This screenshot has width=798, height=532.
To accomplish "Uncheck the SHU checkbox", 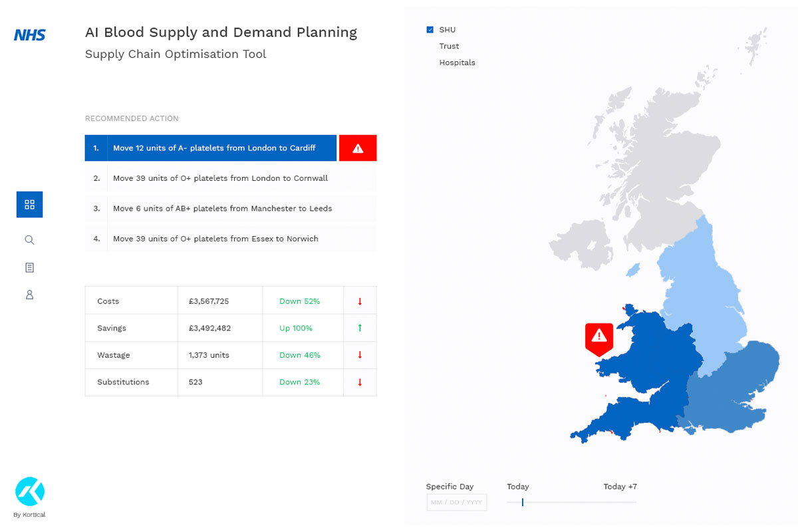I will 430,30.
